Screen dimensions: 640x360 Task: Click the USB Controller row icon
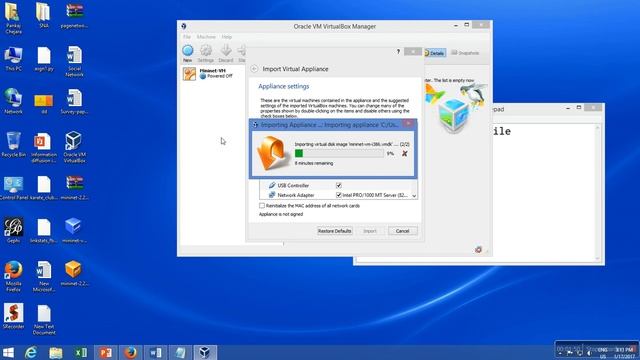[x=272, y=185]
